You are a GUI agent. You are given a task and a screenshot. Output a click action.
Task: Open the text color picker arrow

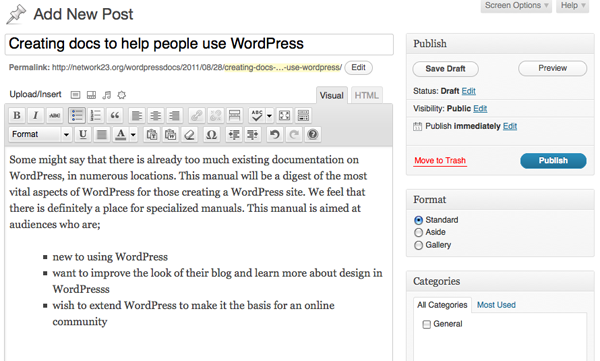pyautogui.click(x=133, y=134)
